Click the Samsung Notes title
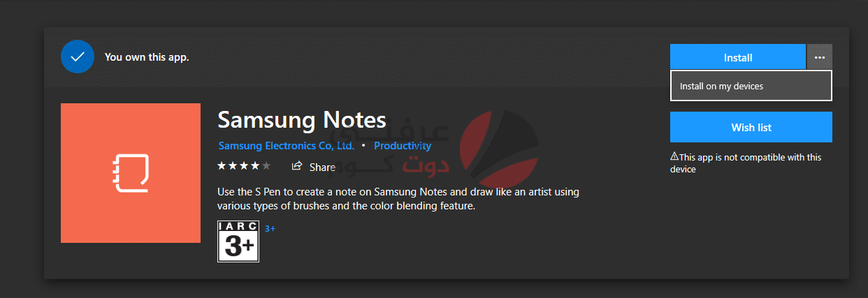 302,119
